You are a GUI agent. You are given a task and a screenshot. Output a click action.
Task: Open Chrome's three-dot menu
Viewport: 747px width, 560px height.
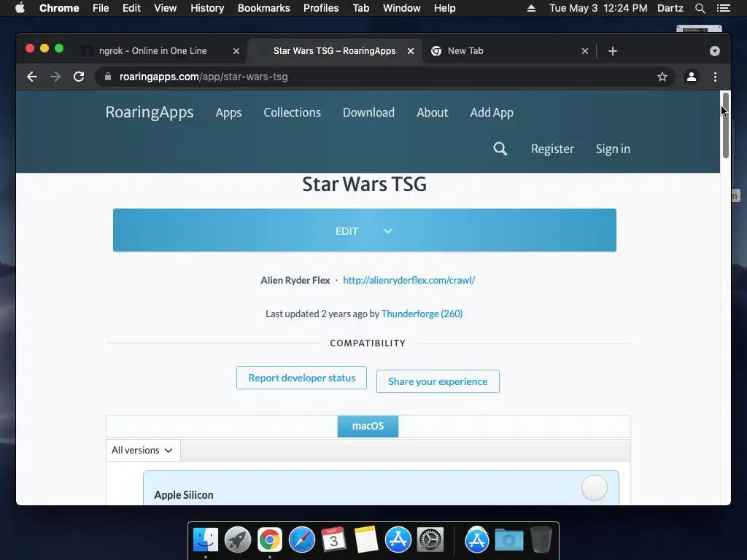tap(715, 77)
